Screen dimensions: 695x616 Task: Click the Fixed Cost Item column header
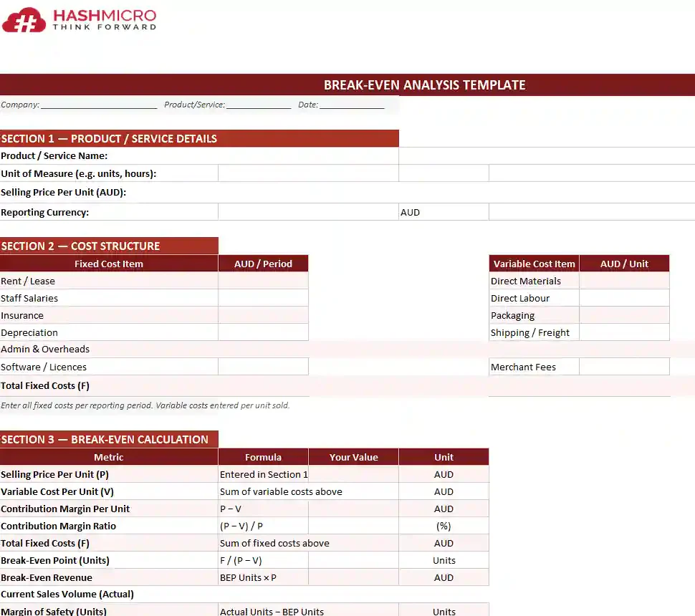(109, 264)
